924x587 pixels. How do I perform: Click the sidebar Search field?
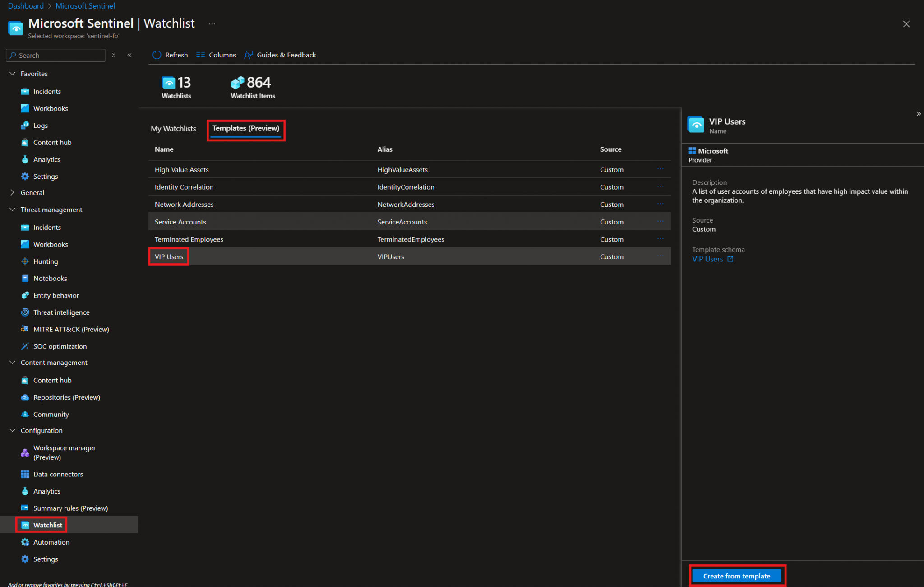coord(55,55)
